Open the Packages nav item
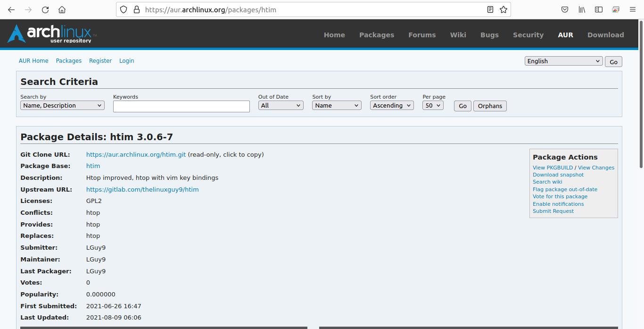Viewport: 644px width, 329px height. point(377,35)
